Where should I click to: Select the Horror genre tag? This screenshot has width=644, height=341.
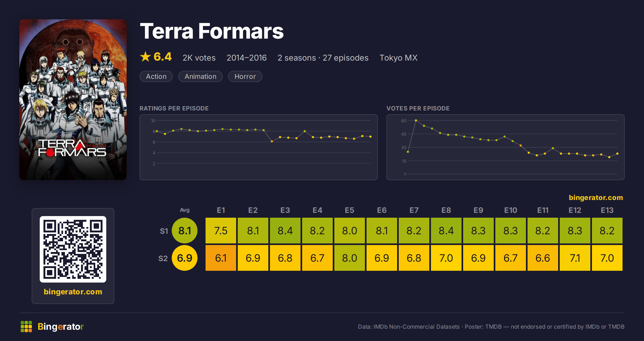point(245,76)
